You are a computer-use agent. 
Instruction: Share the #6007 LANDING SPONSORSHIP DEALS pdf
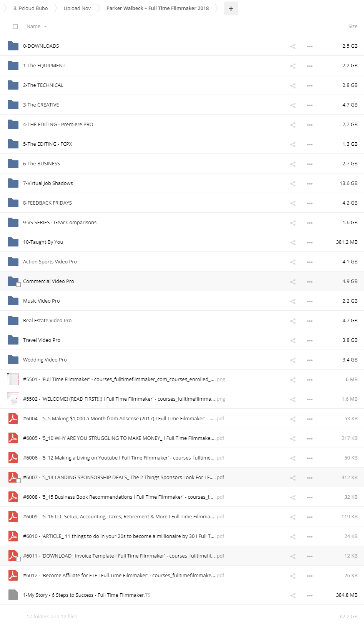pyautogui.click(x=293, y=478)
